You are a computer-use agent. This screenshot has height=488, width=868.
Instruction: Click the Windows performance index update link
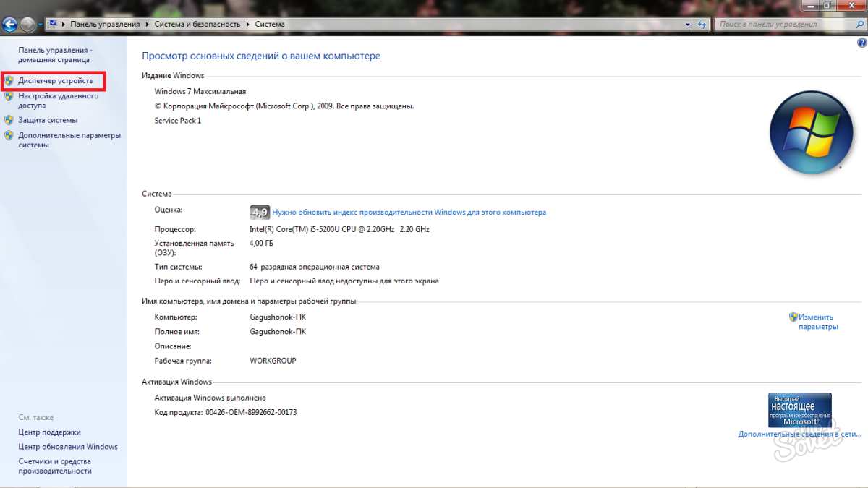tap(409, 213)
